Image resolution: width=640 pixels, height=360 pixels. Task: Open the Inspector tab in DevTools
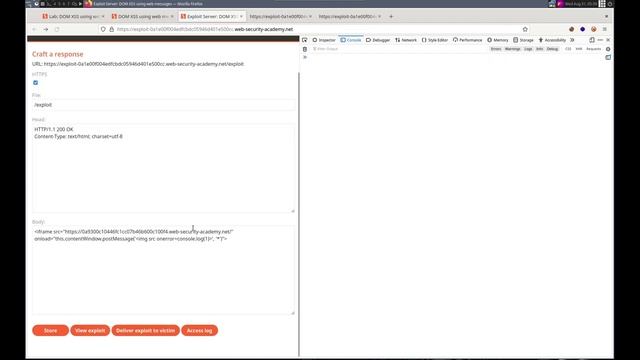(x=324, y=40)
